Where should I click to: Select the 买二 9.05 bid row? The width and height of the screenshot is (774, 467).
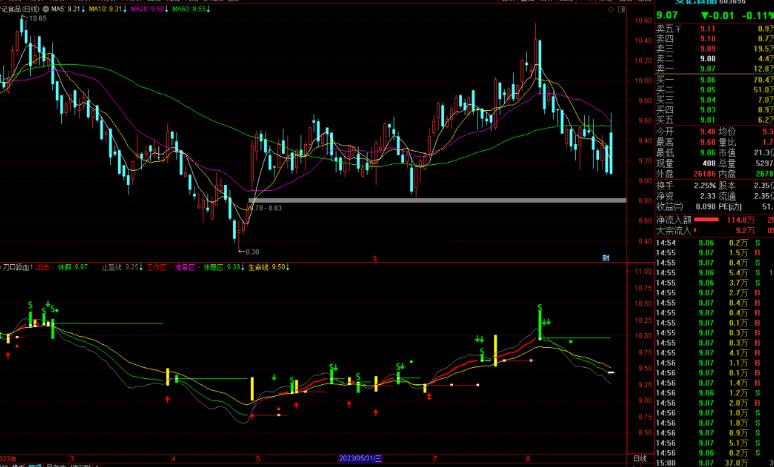[x=715, y=90]
